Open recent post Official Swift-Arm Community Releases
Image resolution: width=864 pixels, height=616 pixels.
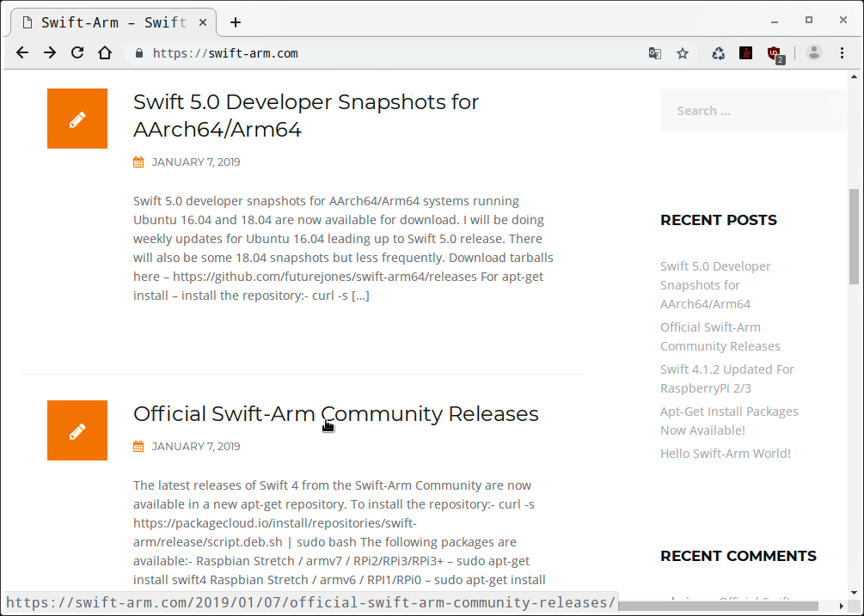tap(720, 336)
